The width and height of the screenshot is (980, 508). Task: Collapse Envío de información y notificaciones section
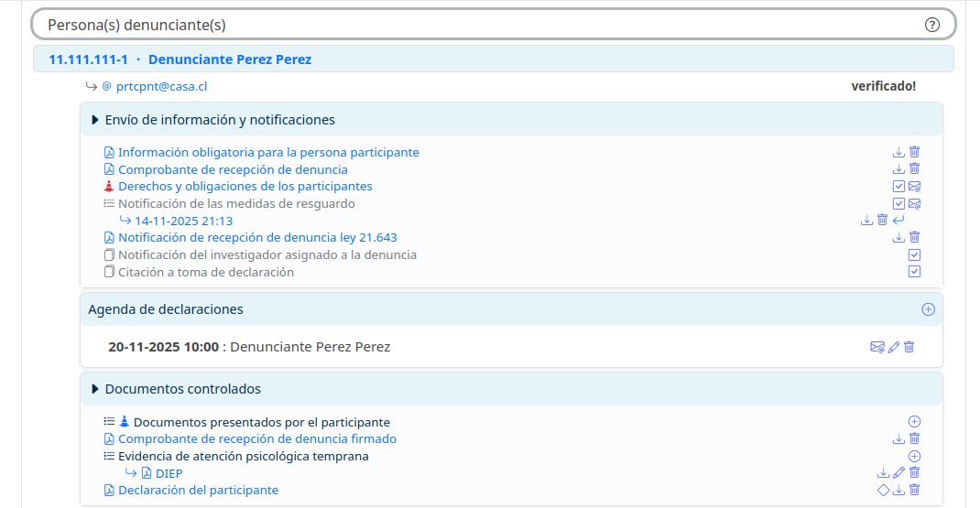95,120
